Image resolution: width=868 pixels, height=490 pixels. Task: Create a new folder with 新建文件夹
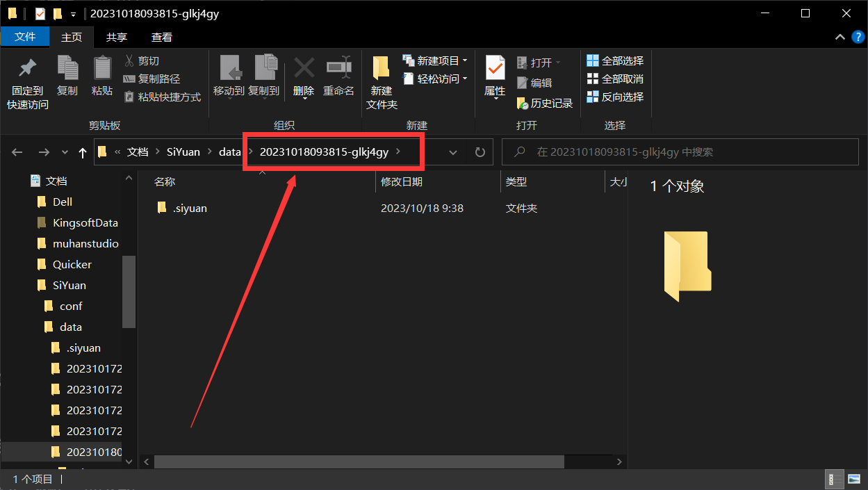382,83
